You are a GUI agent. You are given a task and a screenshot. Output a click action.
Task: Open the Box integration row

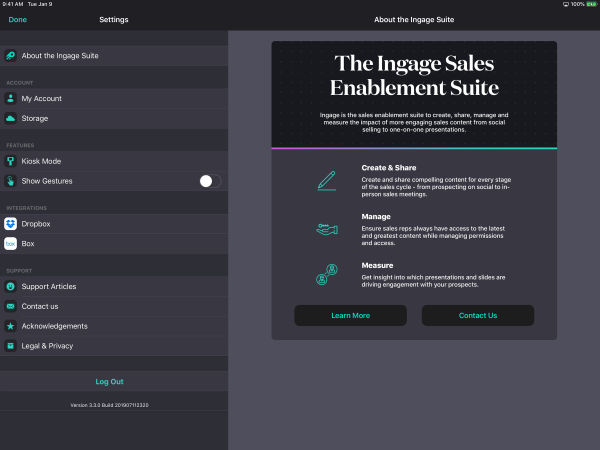point(114,244)
